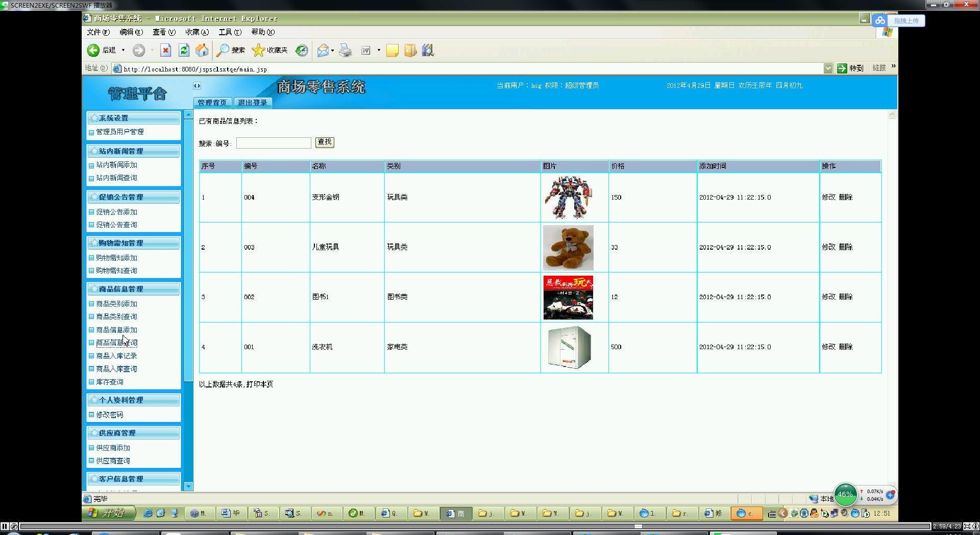The width and height of the screenshot is (980, 535).
Task: Click the Refresh page icon
Action: tap(184, 50)
